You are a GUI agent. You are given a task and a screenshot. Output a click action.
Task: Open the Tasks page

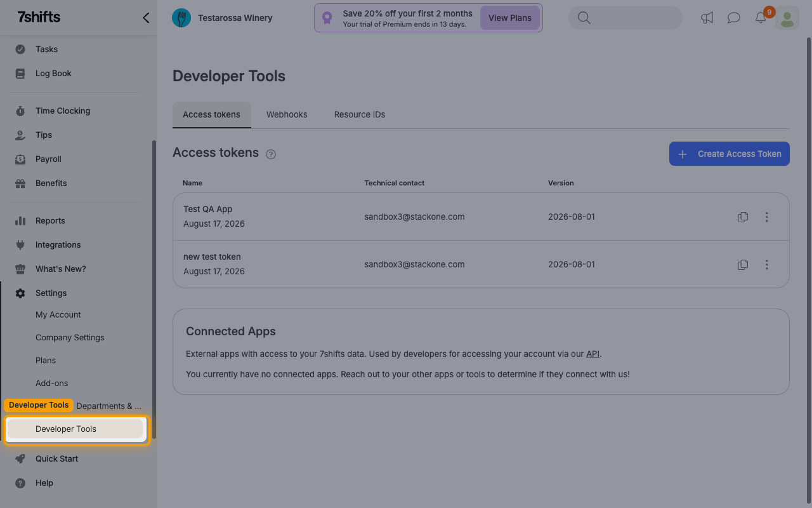coord(46,49)
